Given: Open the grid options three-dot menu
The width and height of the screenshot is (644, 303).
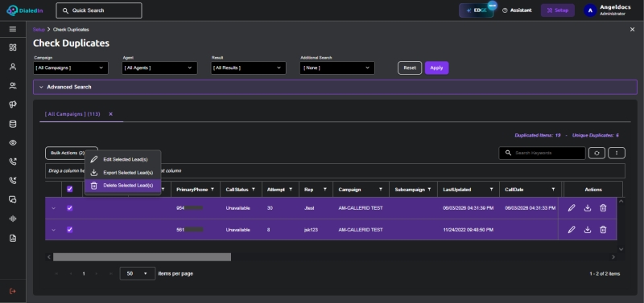Looking at the screenshot, I should click(x=617, y=153).
